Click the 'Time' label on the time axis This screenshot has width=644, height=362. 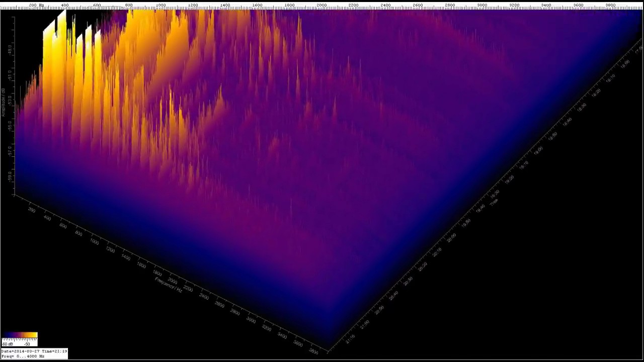[494, 202]
